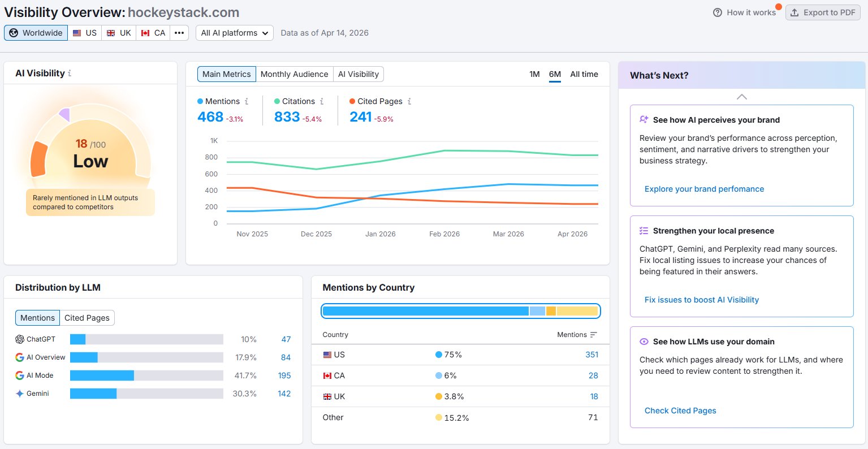Click the CA mentions count 28
The height and width of the screenshot is (449, 868).
tap(593, 375)
